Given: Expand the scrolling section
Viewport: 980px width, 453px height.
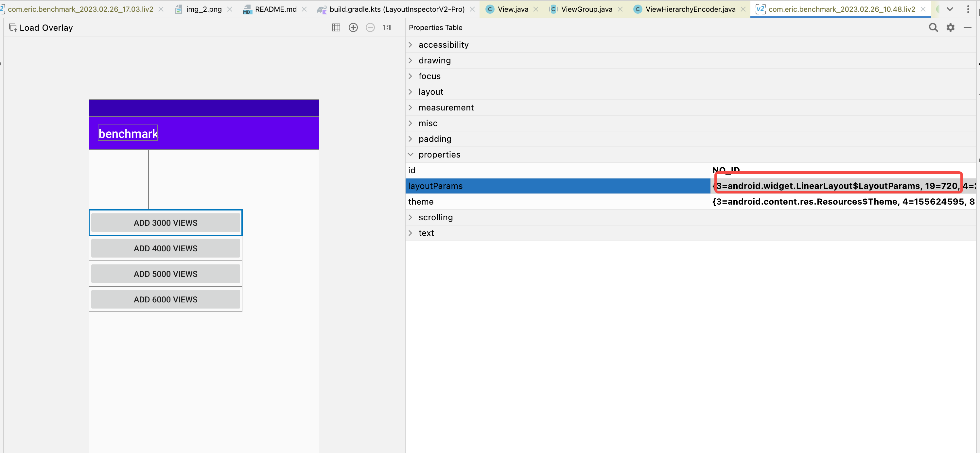Looking at the screenshot, I should pyautogui.click(x=411, y=217).
